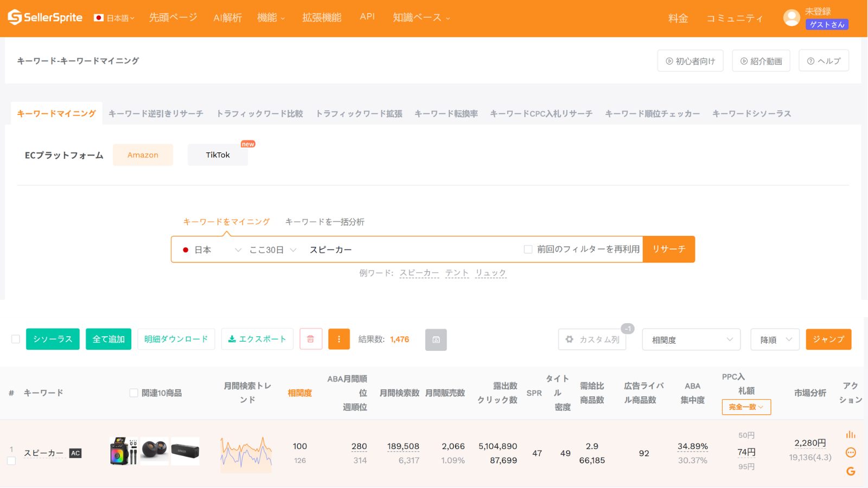Viewport: 868px width, 488px height.
Task: Click the SellerSprite logo
Action: point(45,17)
